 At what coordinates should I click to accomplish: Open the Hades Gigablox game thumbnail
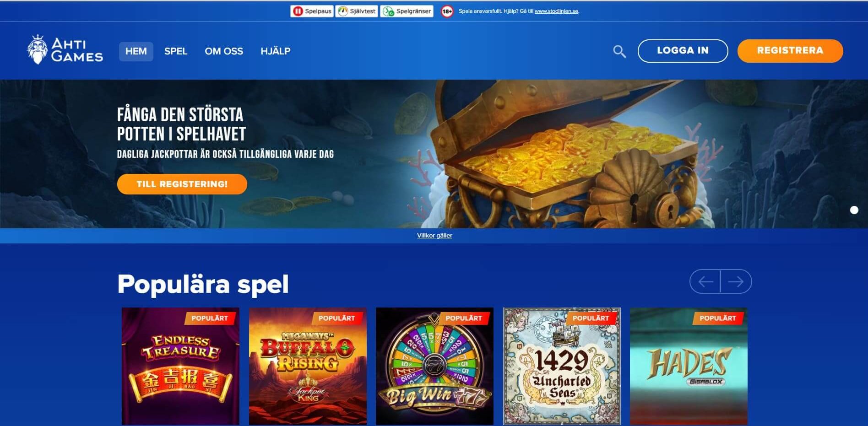pyautogui.click(x=689, y=366)
